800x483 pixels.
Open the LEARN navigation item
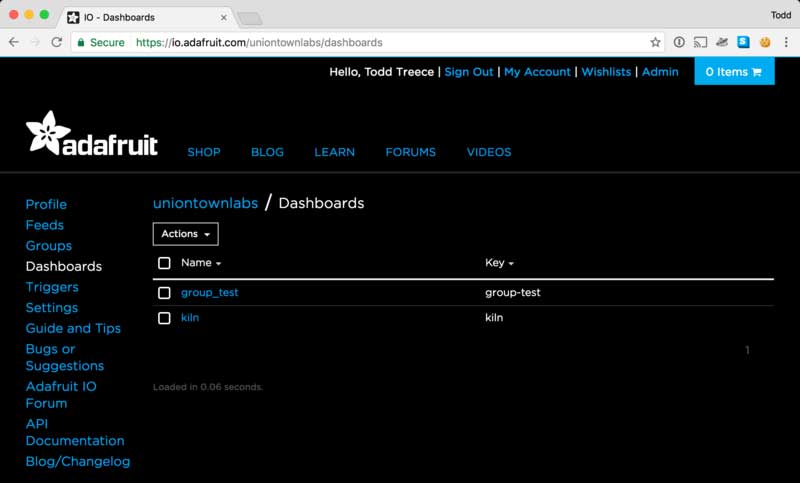point(334,152)
